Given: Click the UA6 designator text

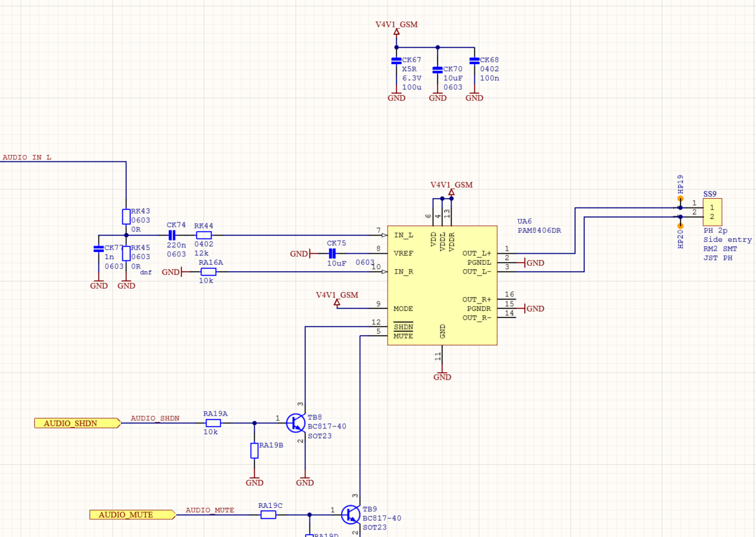Looking at the screenshot, I should coord(525,222).
